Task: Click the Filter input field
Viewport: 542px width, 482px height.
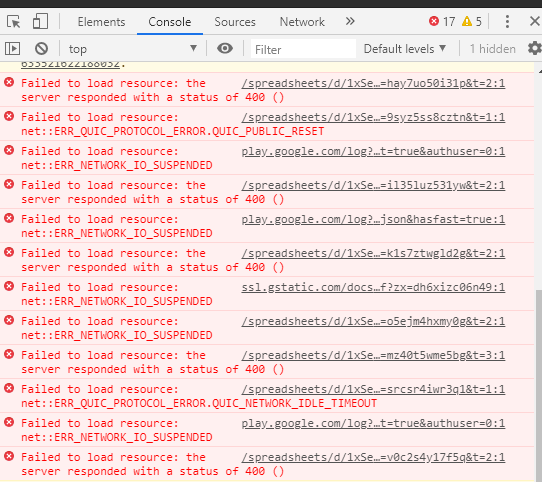Action: coord(303,49)
